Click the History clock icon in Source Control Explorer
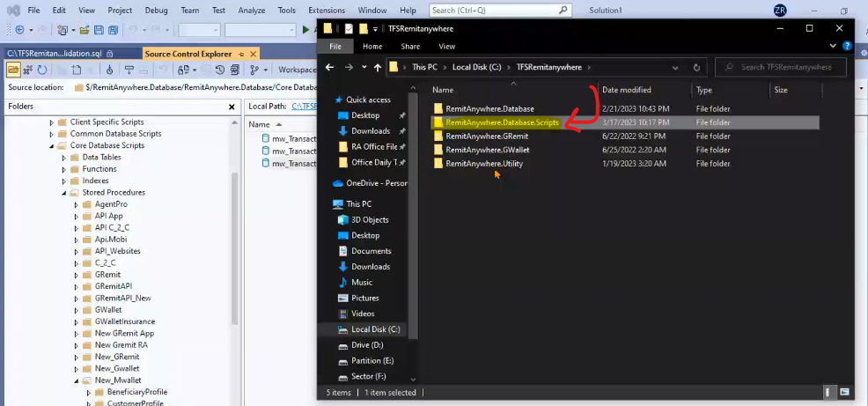868x406 pixels. 220,70
